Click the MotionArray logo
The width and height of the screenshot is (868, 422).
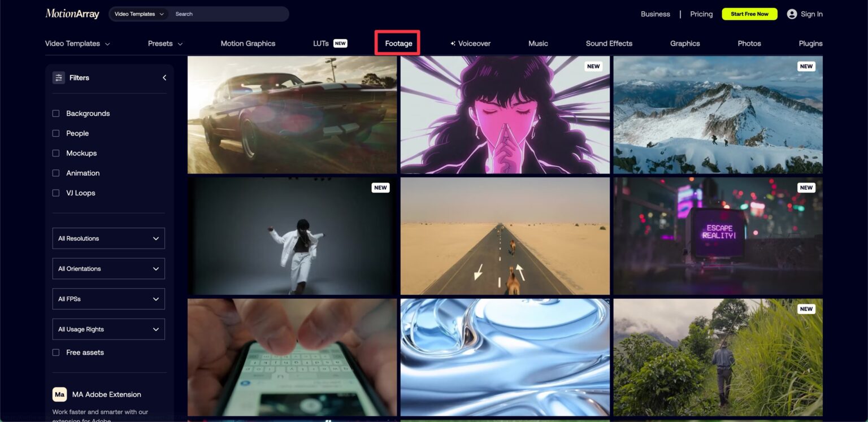click(72, 14)
